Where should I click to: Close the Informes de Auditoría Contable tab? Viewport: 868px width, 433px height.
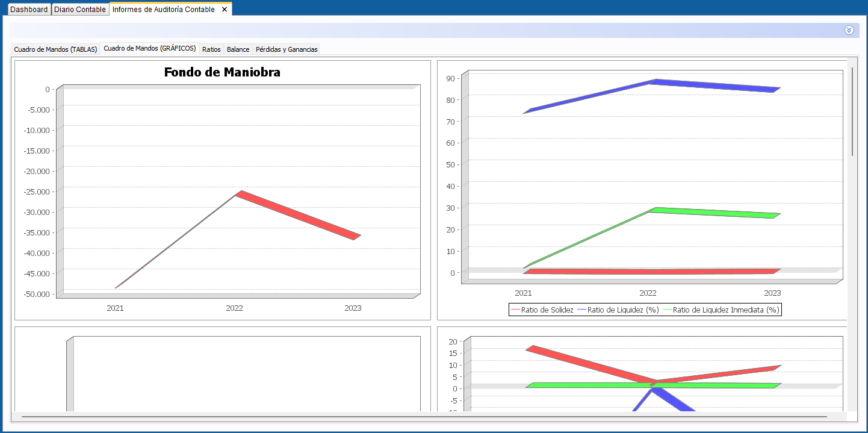pyautogui.click(x=225, y=10)
